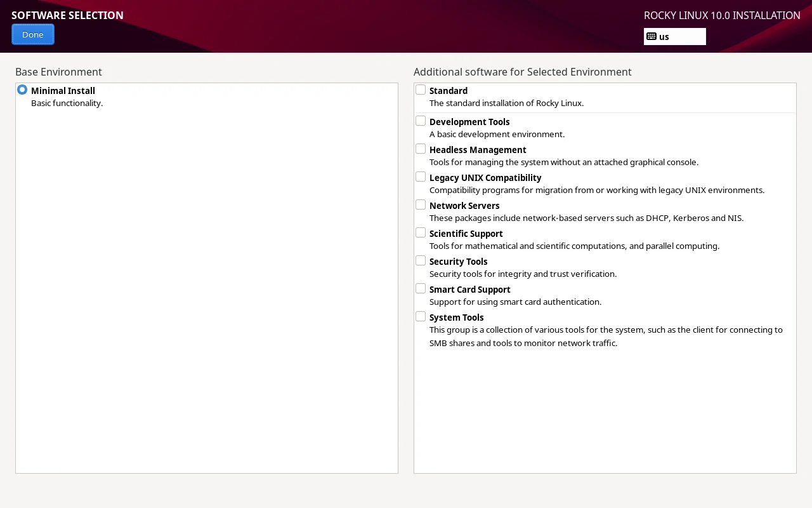Click the SOFTWARE SELECTION title
This screenshot has height=508, width=812.
click(x=67, y=15)
